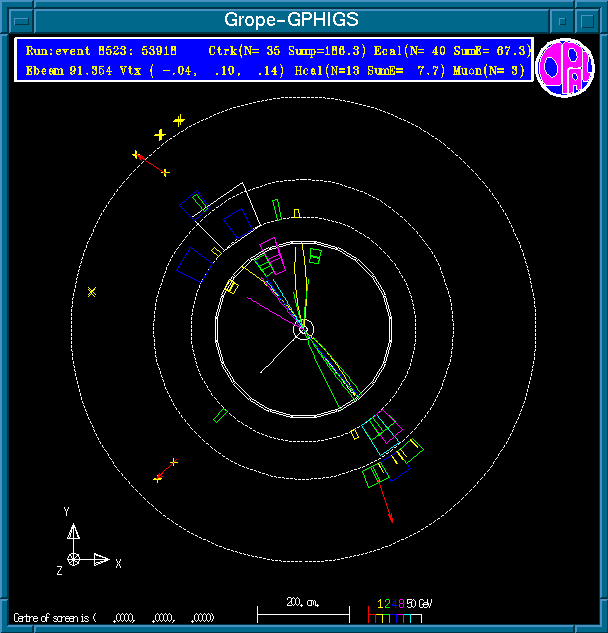This screenshot has height=633, width=608.
Task: Click the red arrow tip at lower right
Action: coord(391,519)
